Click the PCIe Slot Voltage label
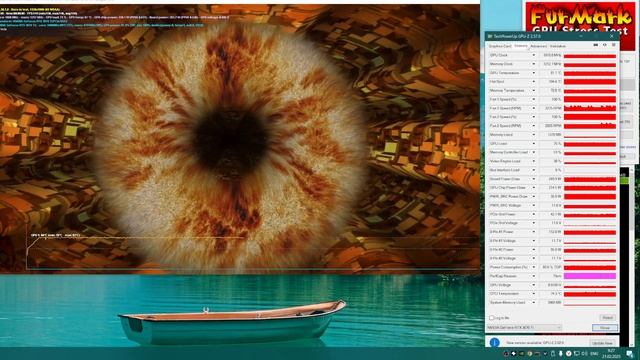 [504, 223]
